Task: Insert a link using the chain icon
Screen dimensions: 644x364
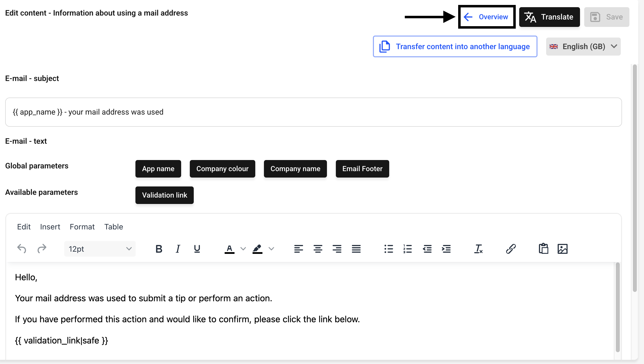Action: [511, 249]
